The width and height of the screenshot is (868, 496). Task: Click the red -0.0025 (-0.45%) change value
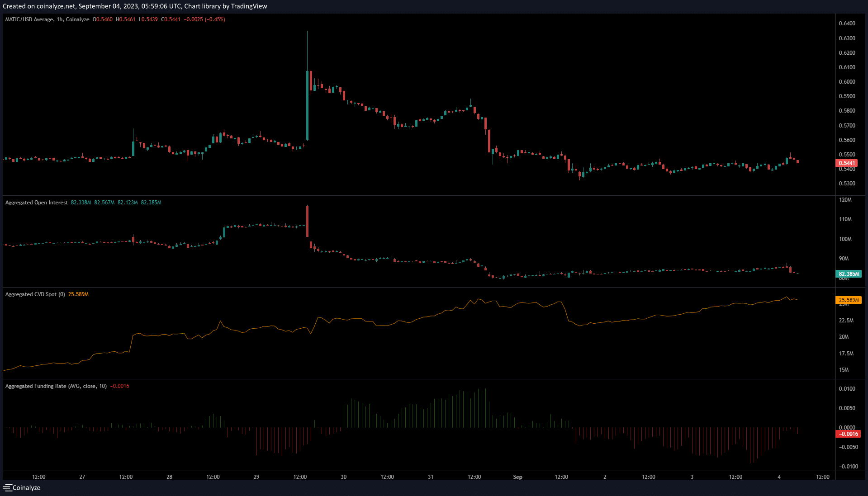[x=204, y=19]
